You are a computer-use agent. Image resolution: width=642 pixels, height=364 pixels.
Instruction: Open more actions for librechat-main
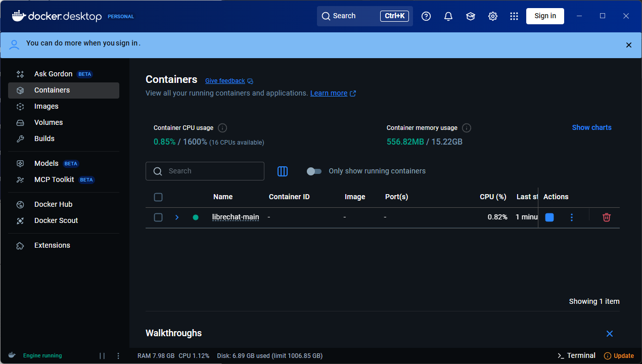572,217
